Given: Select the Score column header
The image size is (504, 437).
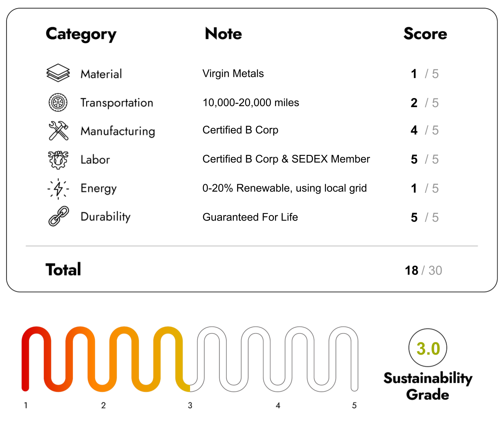Looking at the screenshot, I should point(425,34).
